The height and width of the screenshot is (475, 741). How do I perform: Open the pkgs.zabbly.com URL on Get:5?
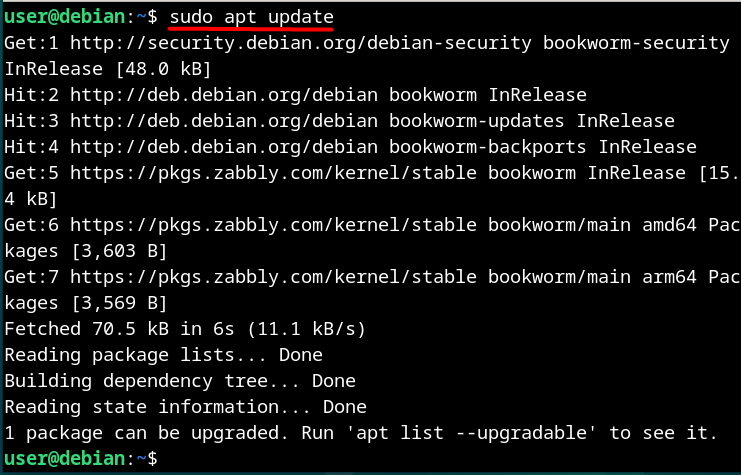pos(274,173)
